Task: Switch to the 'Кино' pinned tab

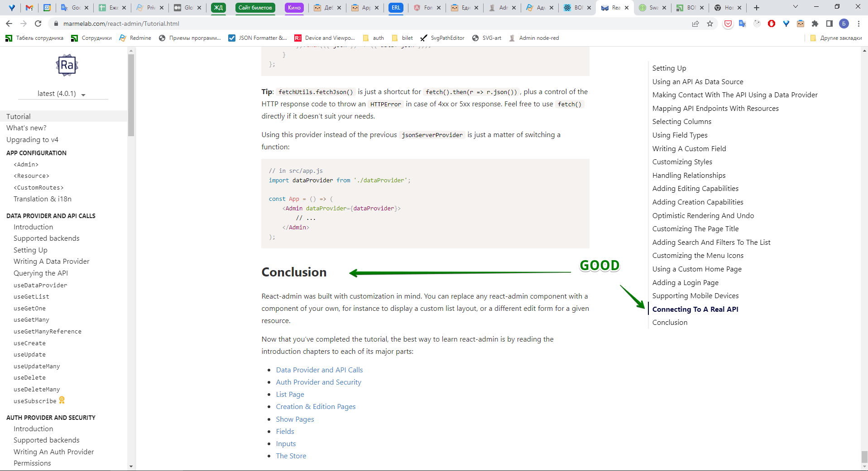Action: [294, 7]
